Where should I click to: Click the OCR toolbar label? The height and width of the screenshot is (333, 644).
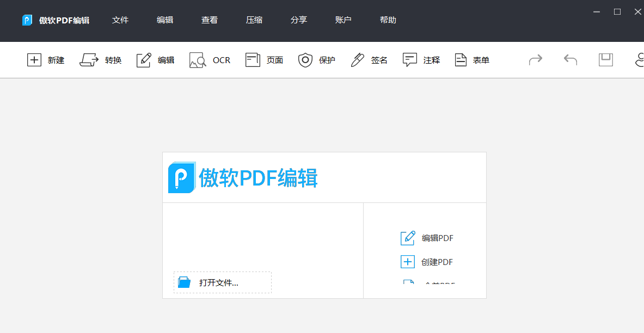tap(222, 60)
